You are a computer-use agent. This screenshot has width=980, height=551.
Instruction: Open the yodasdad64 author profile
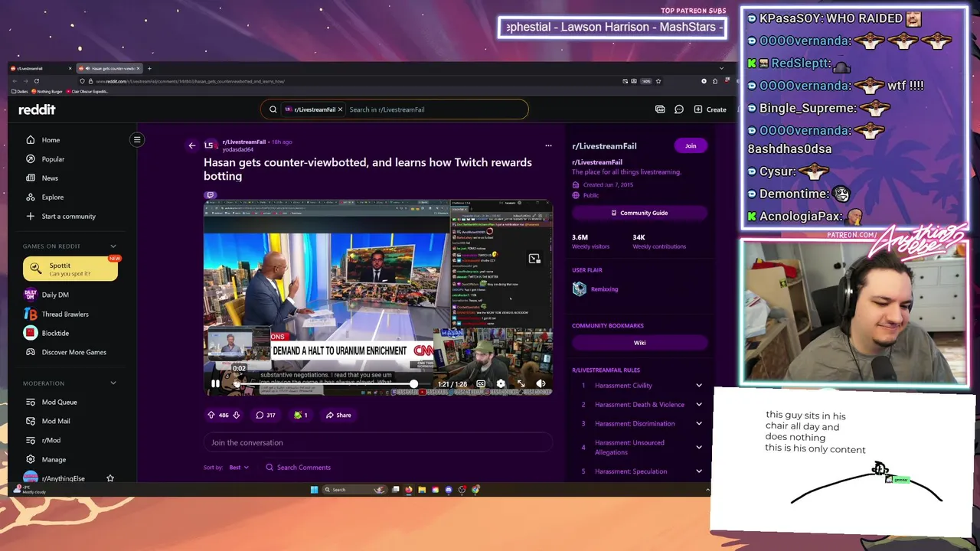click(x=237, y=150)
